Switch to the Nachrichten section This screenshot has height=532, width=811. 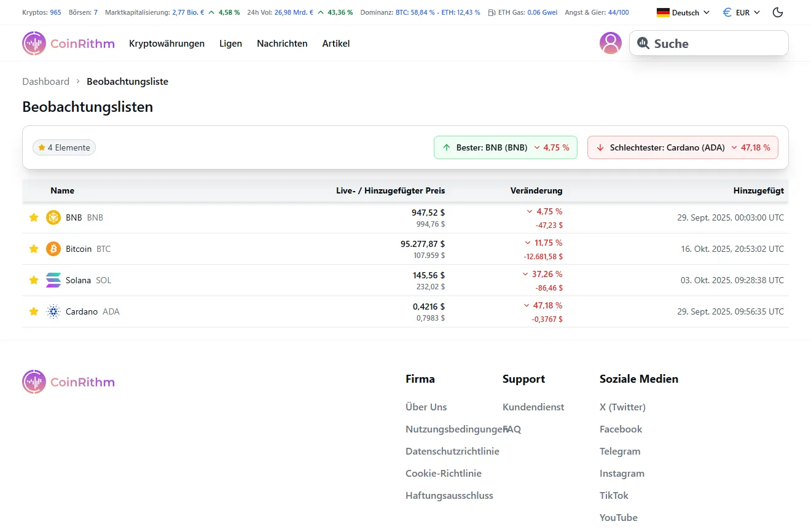tap(282, 43)
